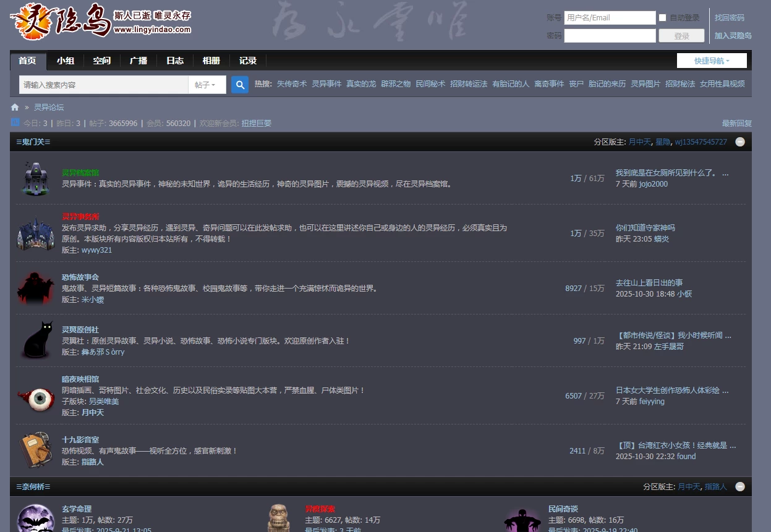Open 十九影音室 notebook icon
This screenshot has width=771, height=532.
(x=36, y=450)
